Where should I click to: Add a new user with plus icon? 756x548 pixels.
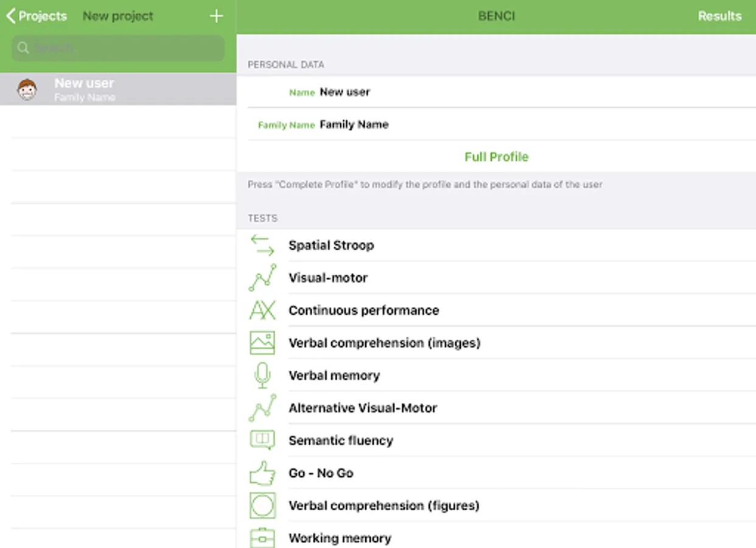[216, 16]
